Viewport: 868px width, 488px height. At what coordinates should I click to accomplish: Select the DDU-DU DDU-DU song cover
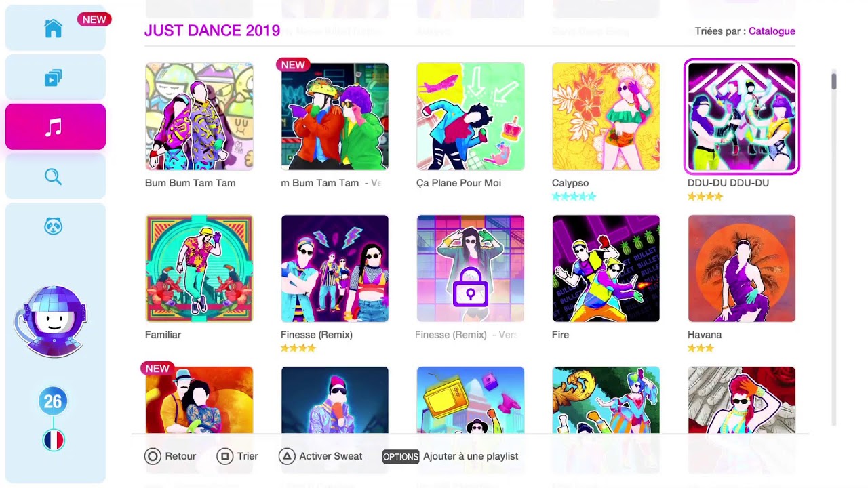pos(742,117)
